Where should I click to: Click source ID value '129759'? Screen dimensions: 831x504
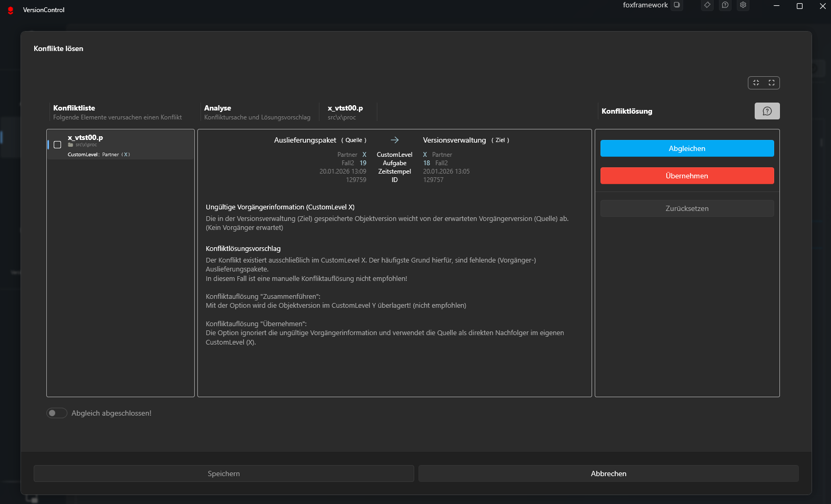coord(356,180)
